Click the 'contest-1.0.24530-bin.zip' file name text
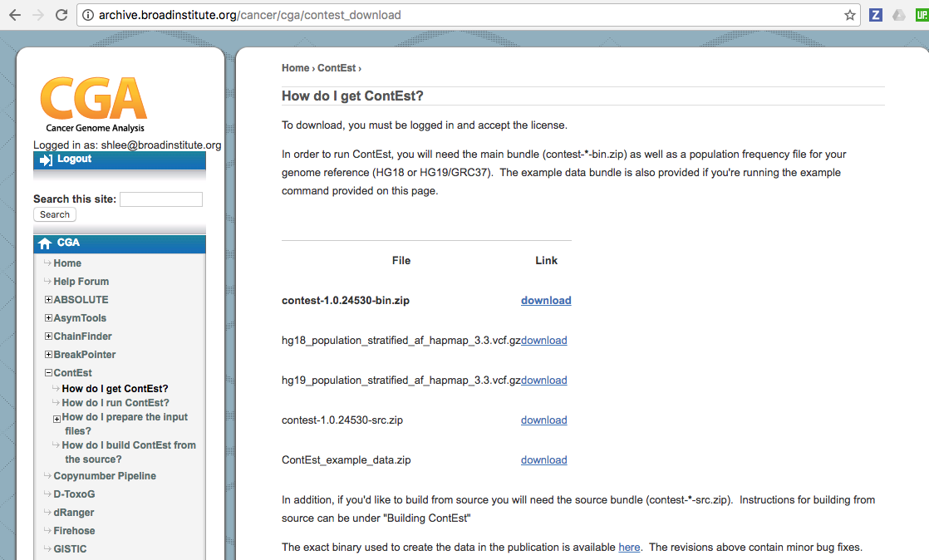Image resolution: width=929 pixels, height=560 pixels. 346,301
